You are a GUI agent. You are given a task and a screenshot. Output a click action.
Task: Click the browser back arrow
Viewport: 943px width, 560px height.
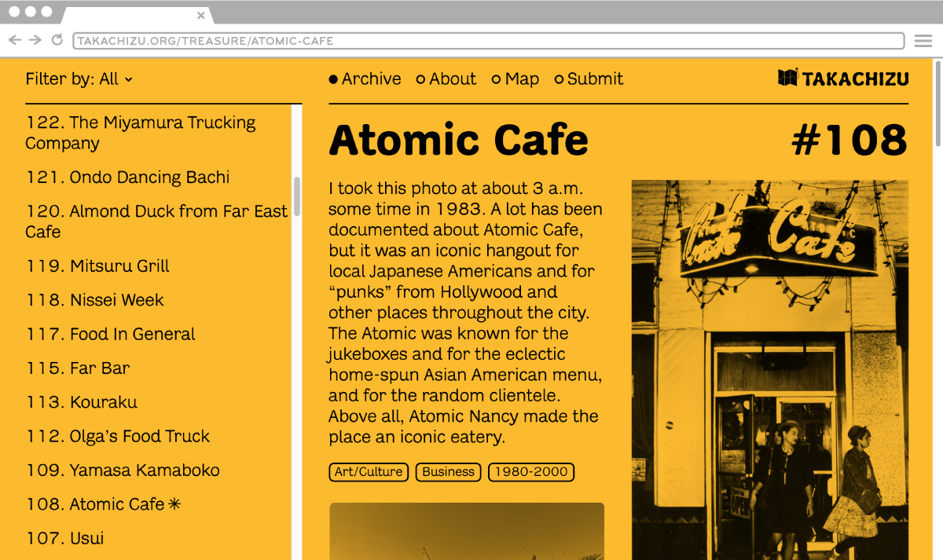coord(14,40)
